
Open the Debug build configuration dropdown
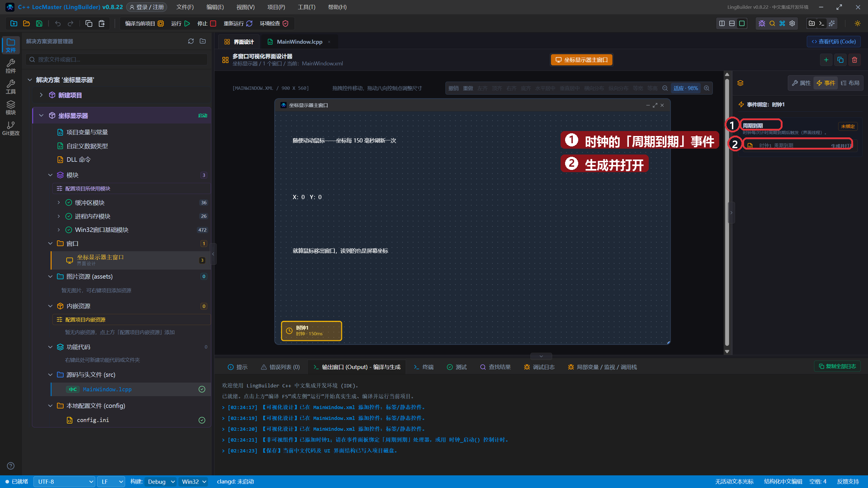click(x=161, y=482)
